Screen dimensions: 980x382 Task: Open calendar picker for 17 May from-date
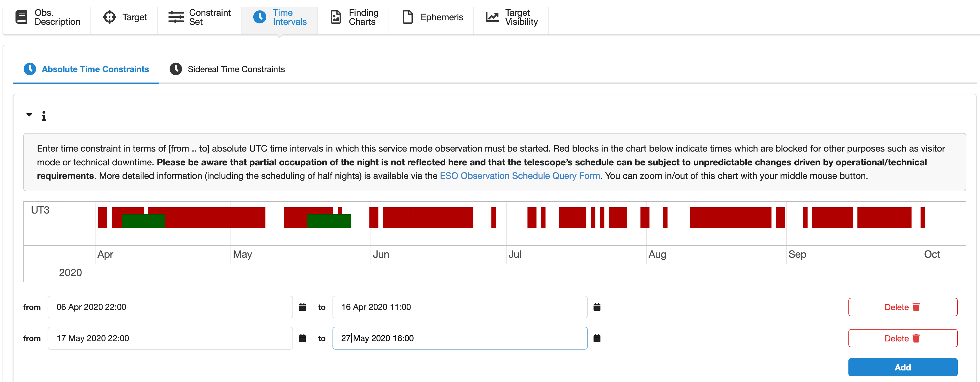pos(302,338)
